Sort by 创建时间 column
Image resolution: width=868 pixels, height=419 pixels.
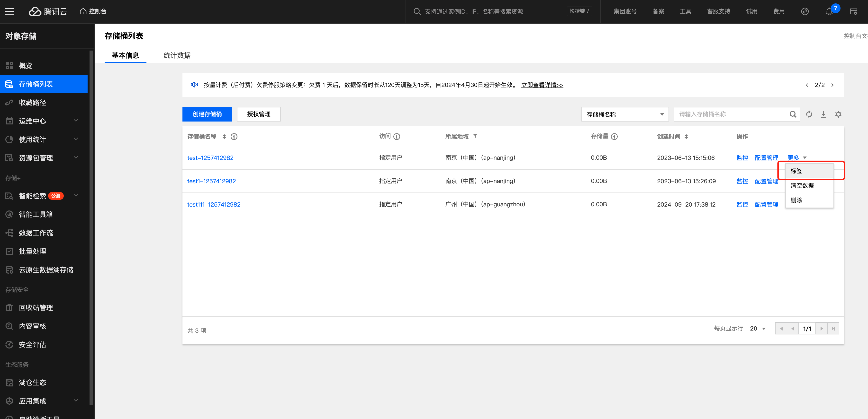coord(686,137)
